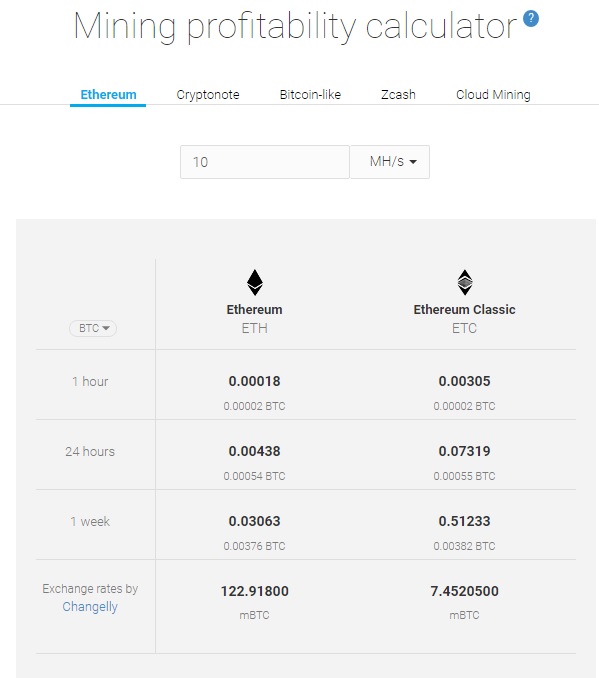Click the ETH ticker label
The image size is (599, 678).
[x=254, y=328]
